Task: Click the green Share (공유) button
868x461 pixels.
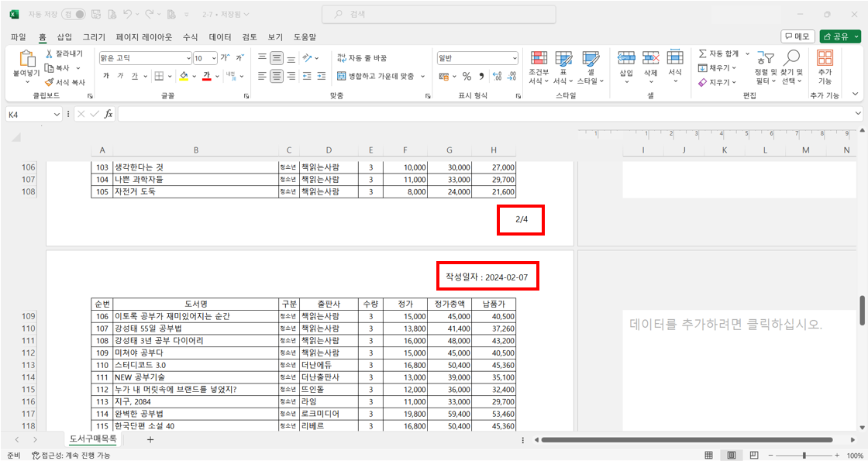Action: coord(840,36)
